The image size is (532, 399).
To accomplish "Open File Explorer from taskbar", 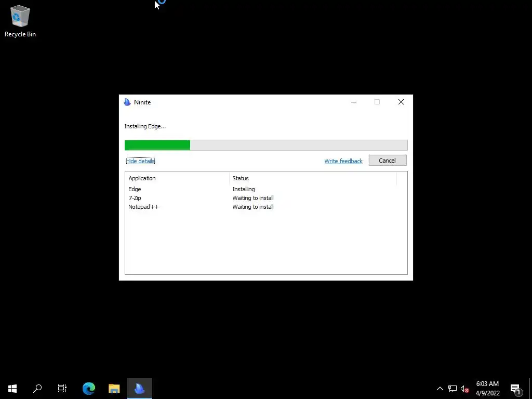I will [x=114, y=389].
